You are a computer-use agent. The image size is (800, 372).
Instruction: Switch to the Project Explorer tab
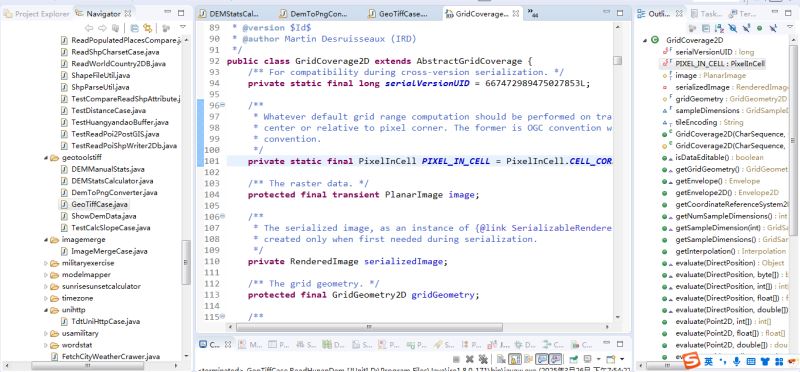tap(36, 14)
